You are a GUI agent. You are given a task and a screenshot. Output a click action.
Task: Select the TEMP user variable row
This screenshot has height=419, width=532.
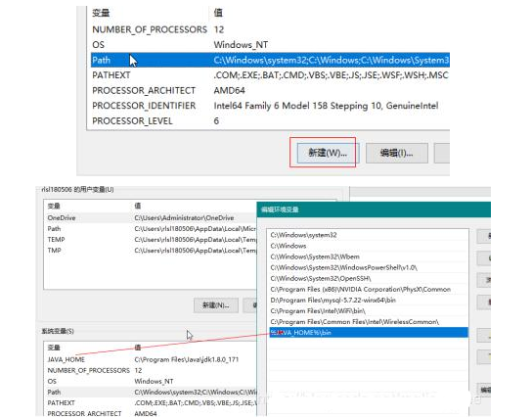click(x=151, y=240)
